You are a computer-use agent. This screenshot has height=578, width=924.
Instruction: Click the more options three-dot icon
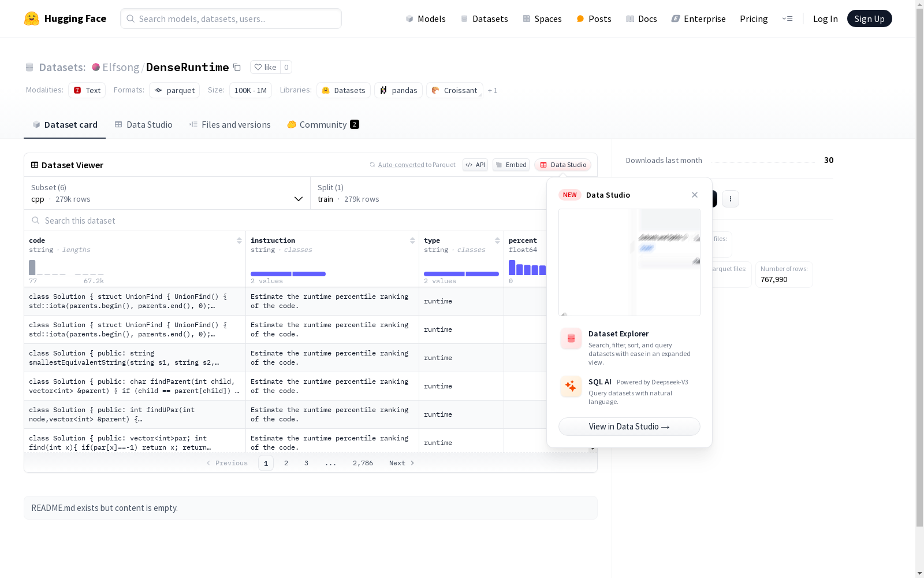click(x=731, y=199)
